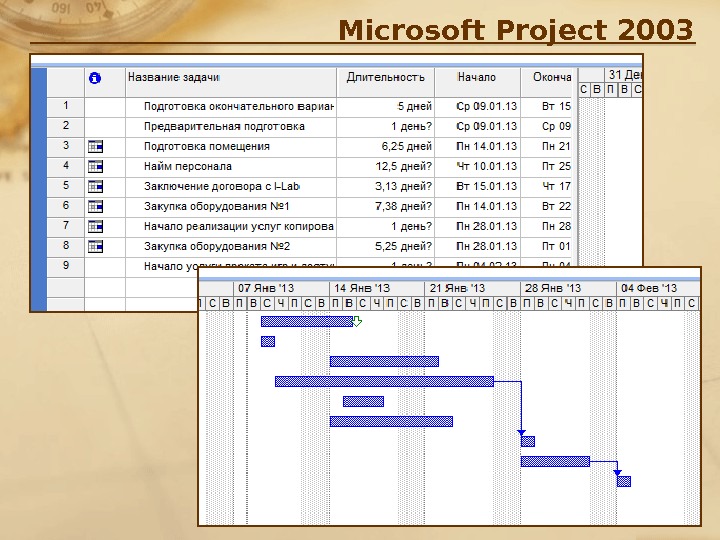Select row number 5 header

tap(66, 186)
